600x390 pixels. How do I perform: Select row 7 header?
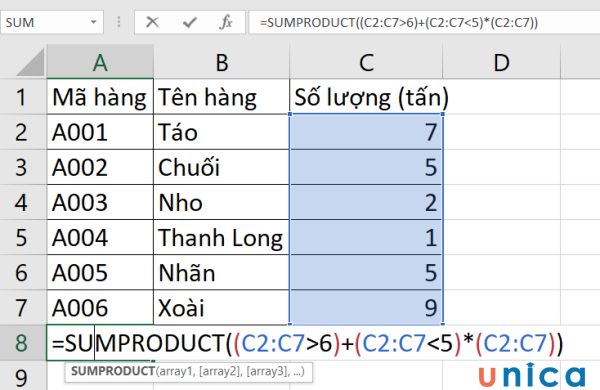pos(22,308)
